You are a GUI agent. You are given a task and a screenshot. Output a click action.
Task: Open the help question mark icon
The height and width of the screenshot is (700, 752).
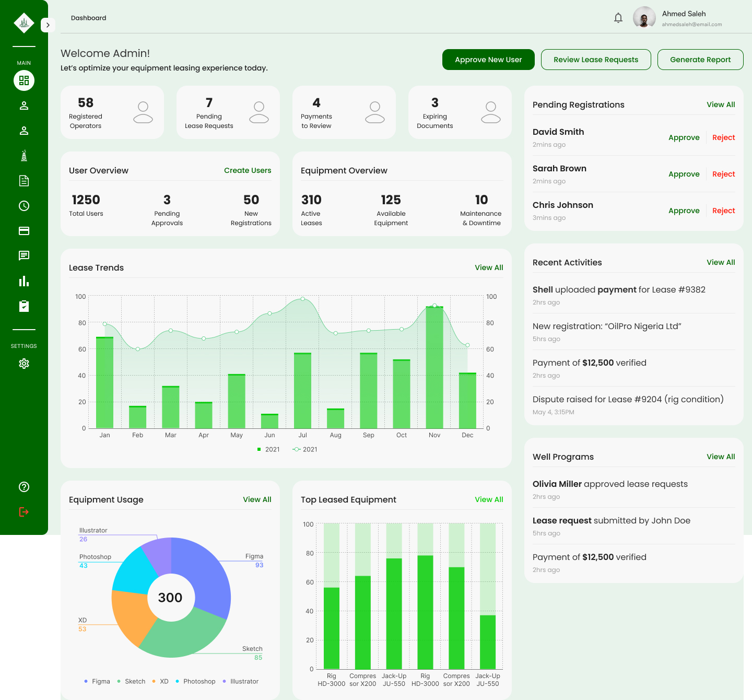click(24, 487)
